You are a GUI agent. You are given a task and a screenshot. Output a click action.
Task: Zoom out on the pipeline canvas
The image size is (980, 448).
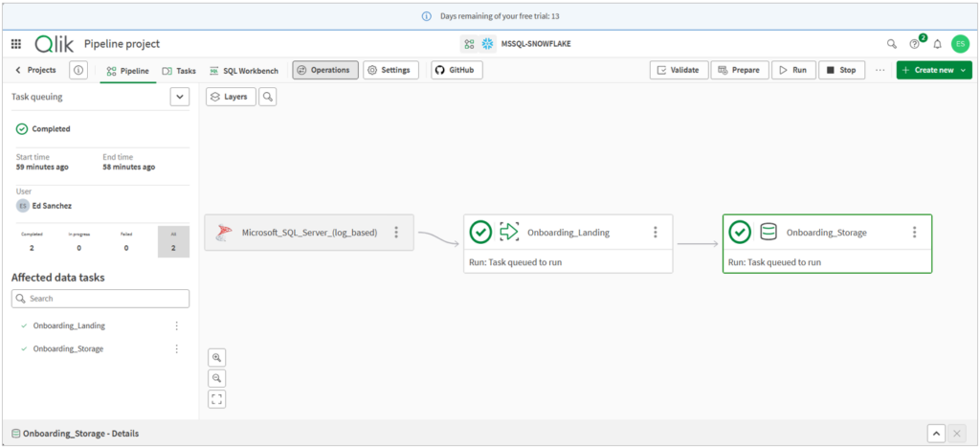[x=217, y=379]
